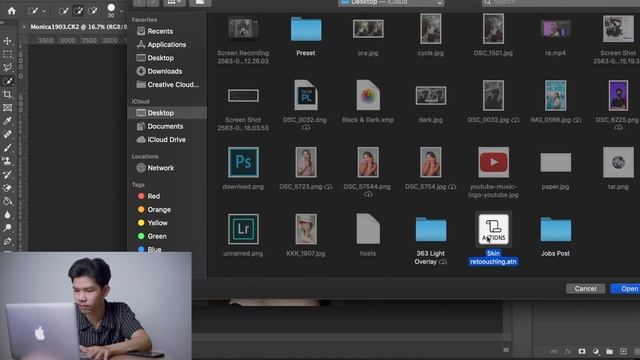Select the Frame tool
640x360 pixels.
click(x=7, y=108)
